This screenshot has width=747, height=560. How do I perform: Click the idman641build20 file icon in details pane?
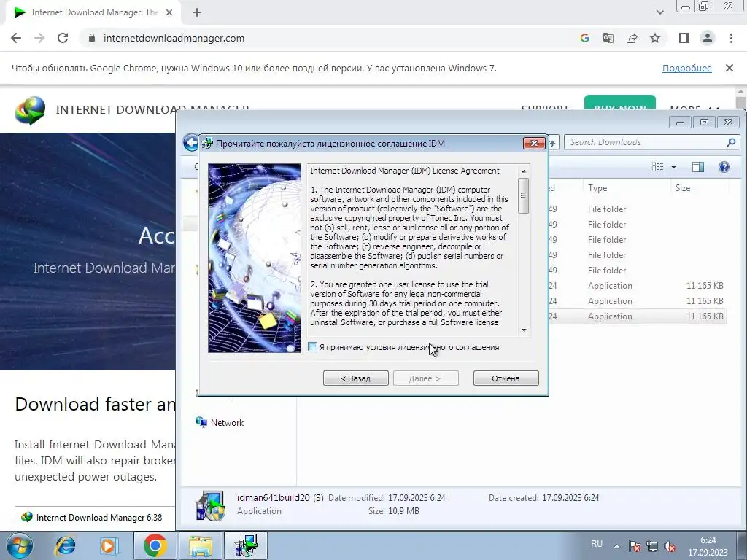coord(210,505)
